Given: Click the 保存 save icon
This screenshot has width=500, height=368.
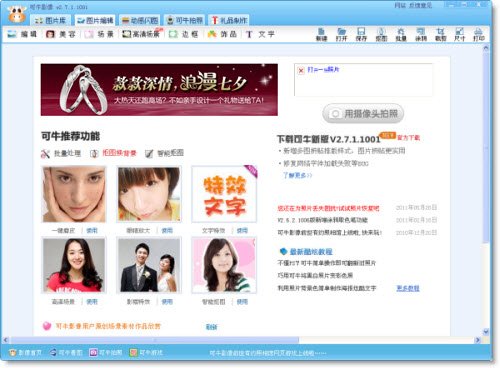Looking at the screenshot, I should pyautogui.click(x=361, y=34).
